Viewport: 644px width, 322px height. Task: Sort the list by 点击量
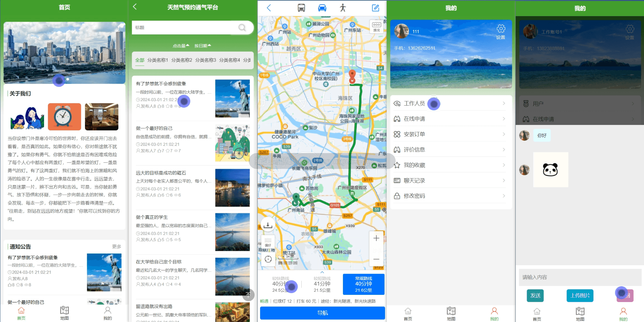coord(181,46)
